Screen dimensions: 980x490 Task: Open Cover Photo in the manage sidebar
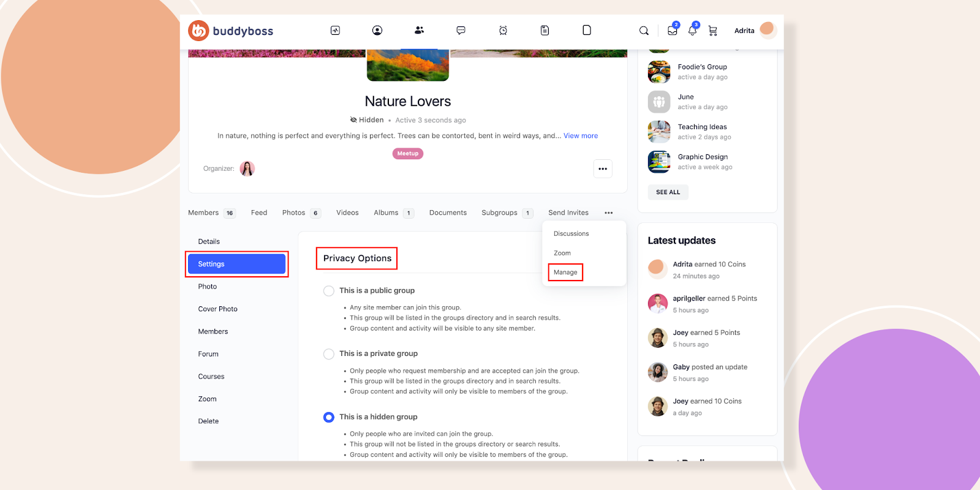[x=217, y=309]
